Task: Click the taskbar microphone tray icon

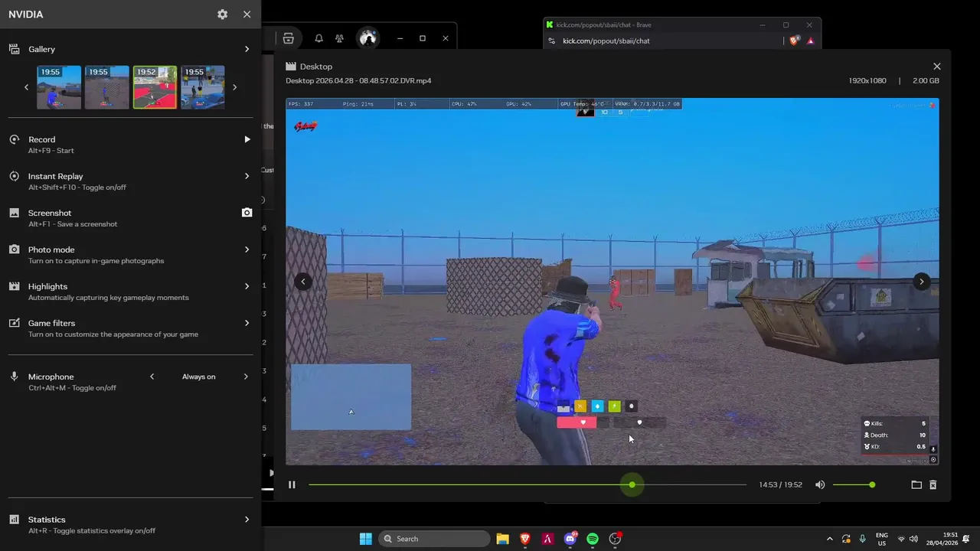Action: coord(863,539)
